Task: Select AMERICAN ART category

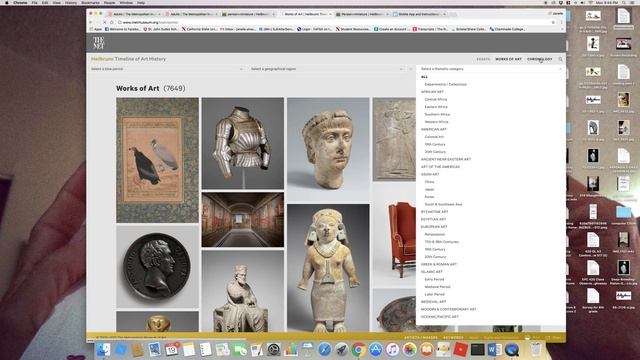Action: 434,129
